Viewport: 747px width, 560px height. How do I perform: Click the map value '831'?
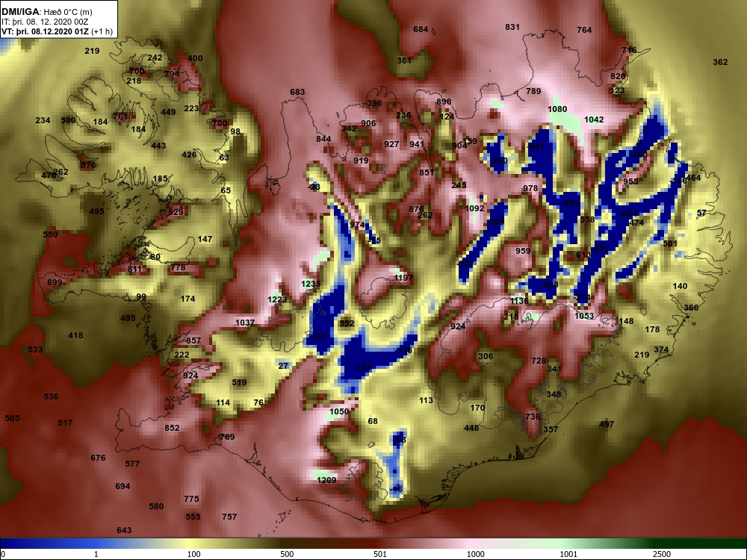512,27
